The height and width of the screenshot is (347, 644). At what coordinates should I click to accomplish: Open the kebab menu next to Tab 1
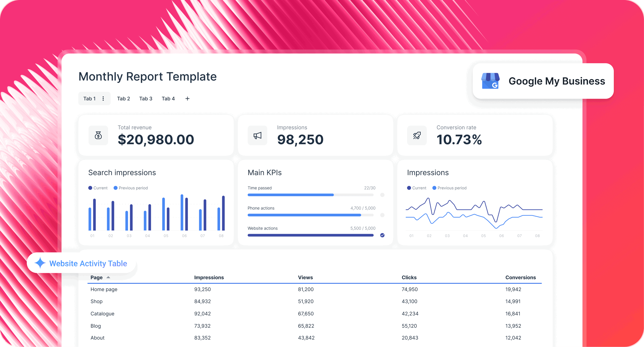(x=103, y=98)
